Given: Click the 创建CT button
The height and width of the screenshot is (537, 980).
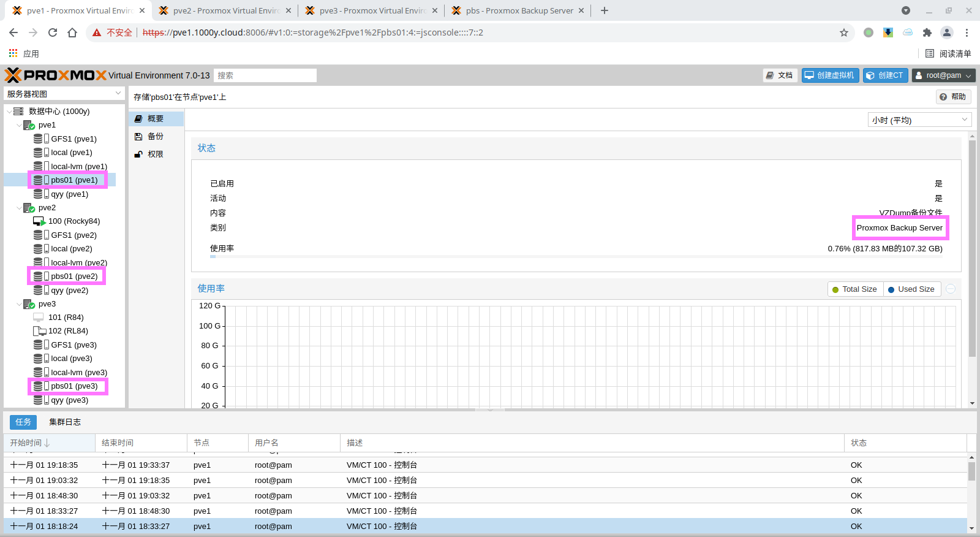Looking at the screenshot, I should pos(885,75).
